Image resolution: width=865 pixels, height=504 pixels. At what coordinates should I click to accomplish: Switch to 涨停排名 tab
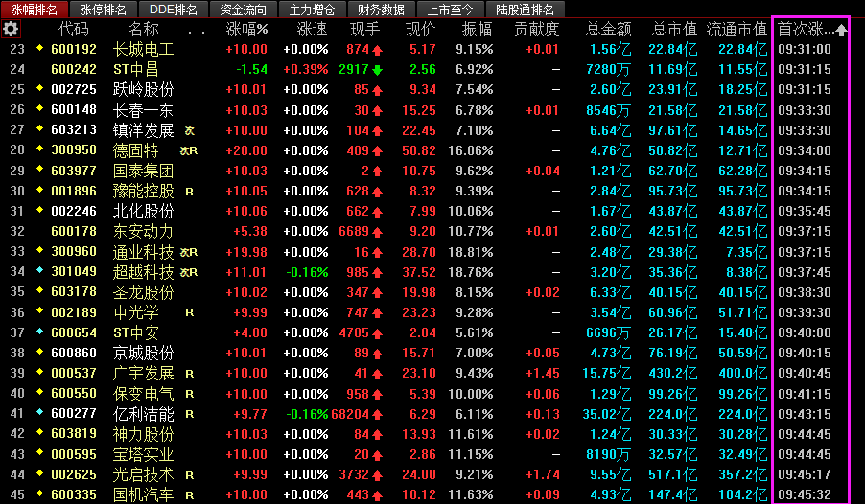click(x=104, y=10)
